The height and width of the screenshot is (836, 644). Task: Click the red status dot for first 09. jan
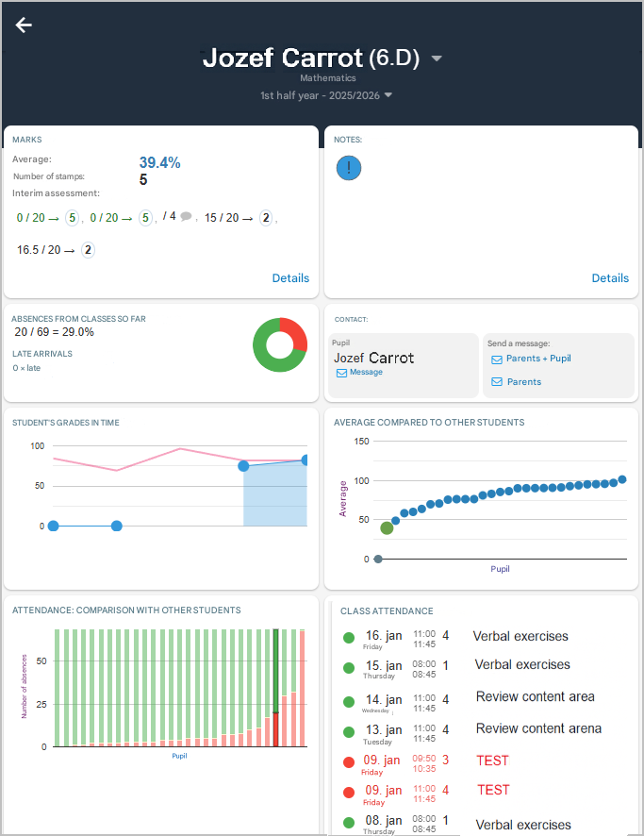pos(349,761)
